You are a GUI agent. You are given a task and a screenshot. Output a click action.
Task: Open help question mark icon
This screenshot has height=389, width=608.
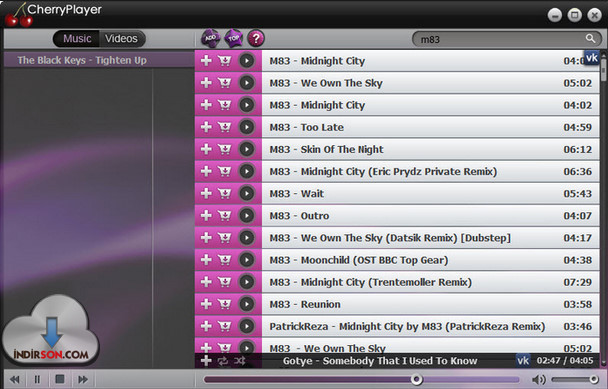pos(256,38)
